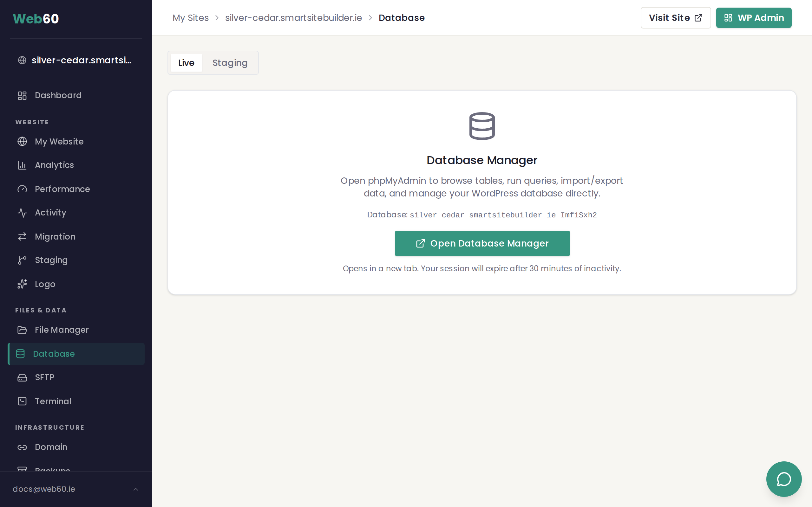812x507 pixels.
Task: Click the Migration arrows icon
Action: click(x=22, y=236)
